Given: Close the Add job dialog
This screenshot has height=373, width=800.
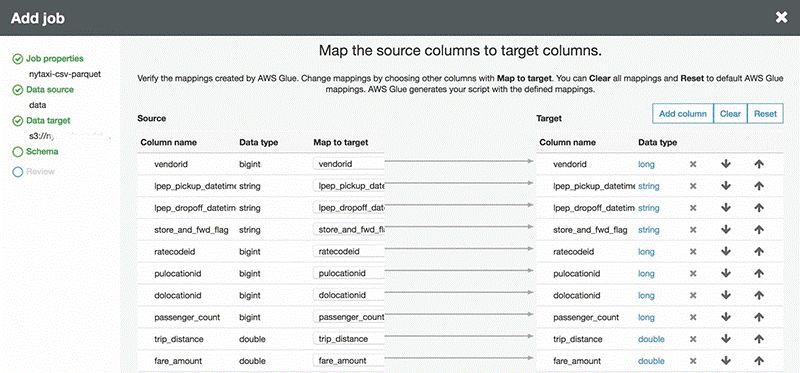Looking at the screenshot, I should (781, 18).
